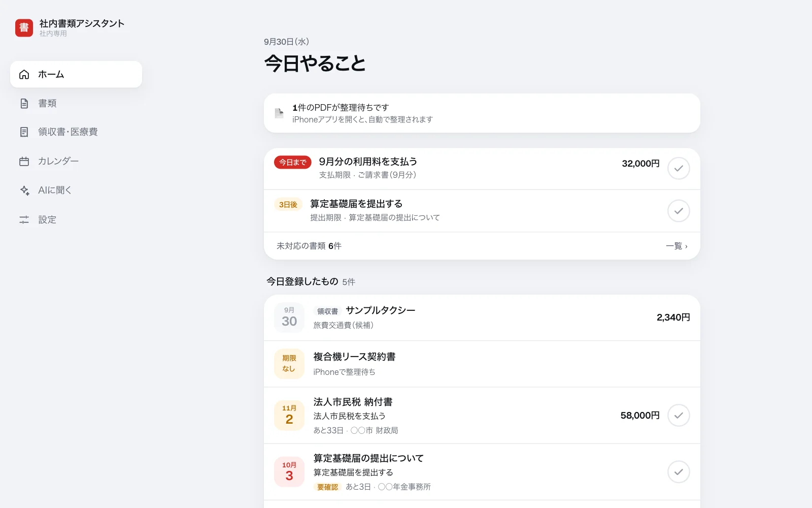Click あと3日 · ○○年金事務所 text
The image size is (812, 508).
[x=388, y=487]
